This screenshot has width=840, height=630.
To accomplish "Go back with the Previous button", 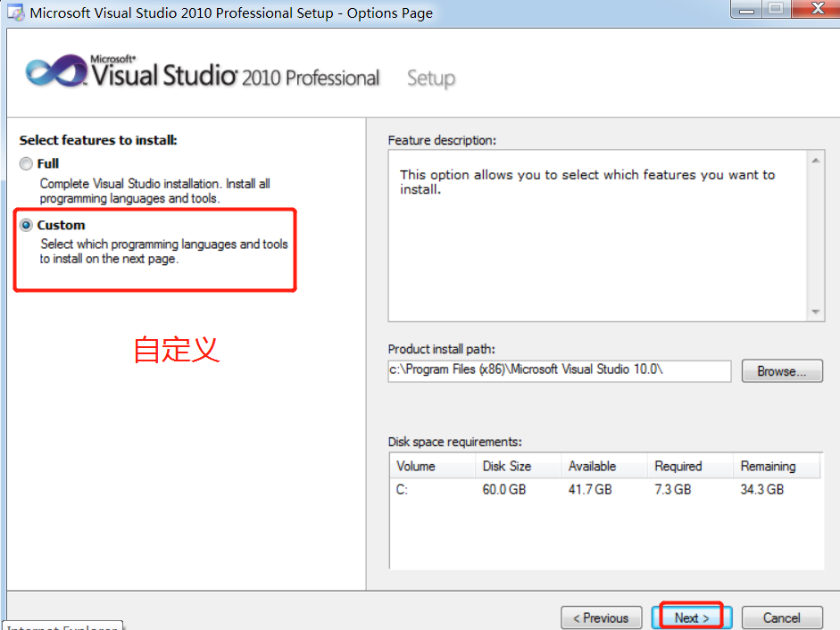I will [601, 618].
